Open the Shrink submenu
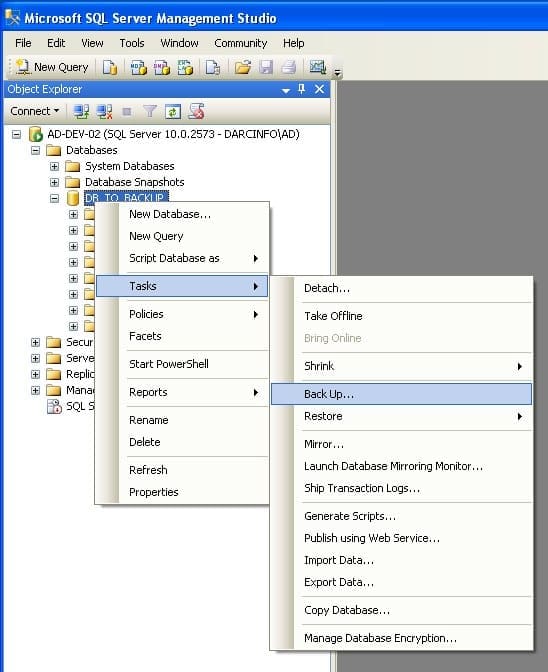This screenshot has height=672, width=548. tap(401, 366)
